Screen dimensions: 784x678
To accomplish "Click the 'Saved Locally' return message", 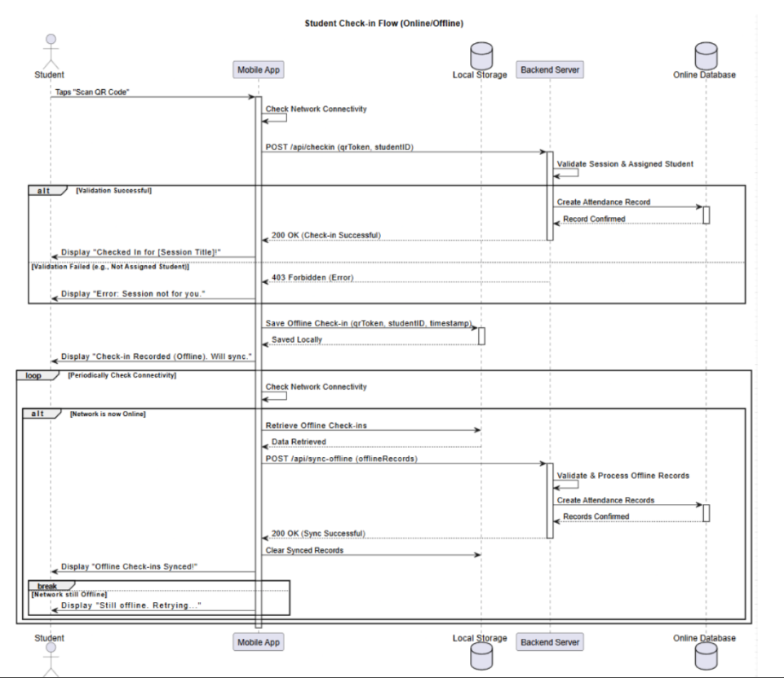I will click(297, 339).
